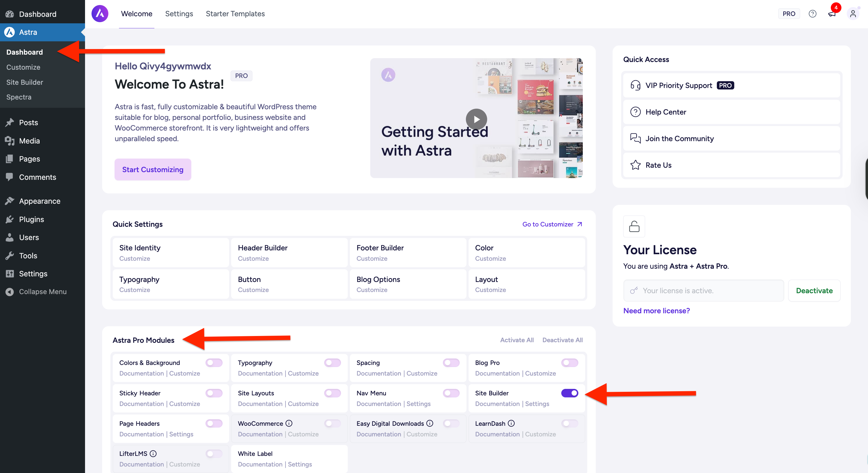Open Blog Options quick setting card
This screenshot has width=868, height=473.
pos(408,284)
